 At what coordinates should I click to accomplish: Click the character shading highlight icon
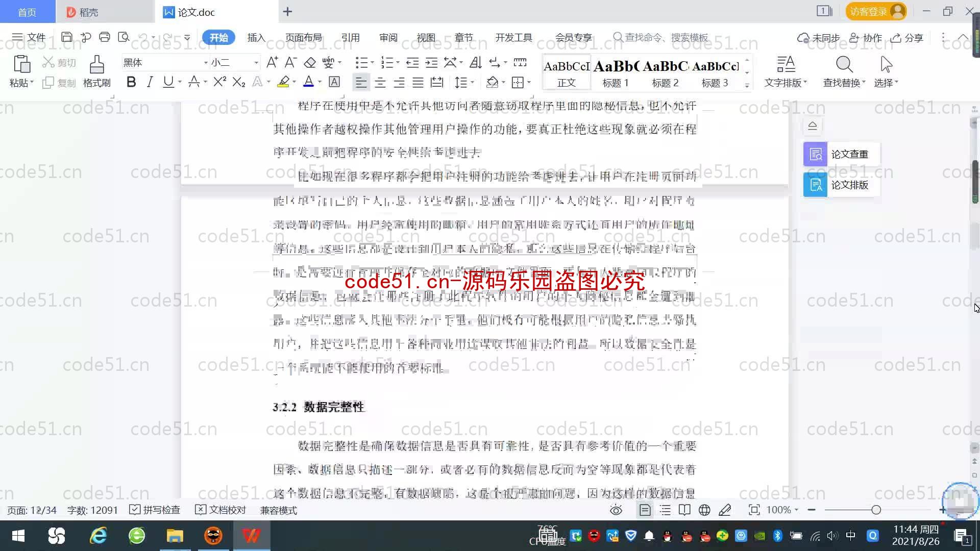point(334,82)
